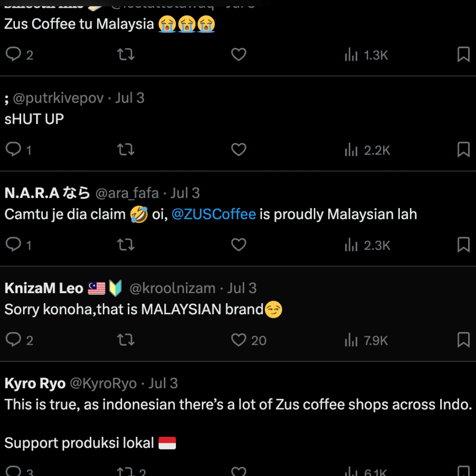Bookmark KnizaM Leo's tweet
Viewport: 476px width, 476px height.
(x=463, y=340)
